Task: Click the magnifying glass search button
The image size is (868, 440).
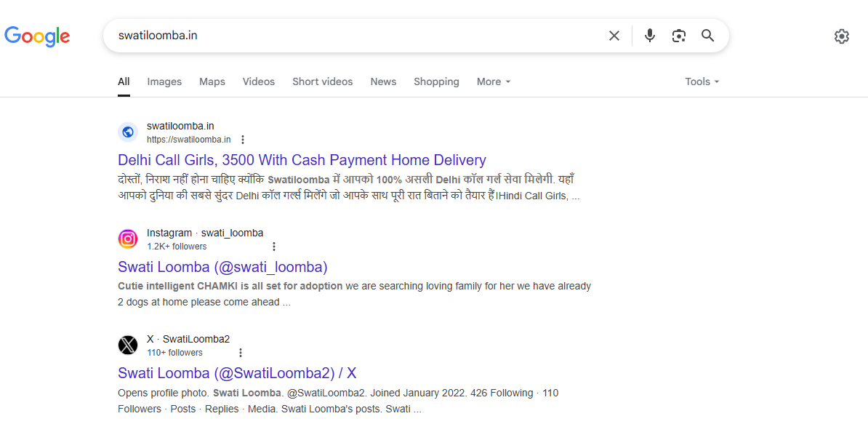Action: coord(707,36)
